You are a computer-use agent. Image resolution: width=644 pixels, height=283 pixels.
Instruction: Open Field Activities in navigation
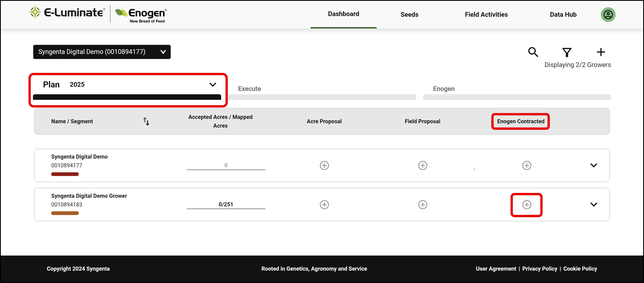pyautogui.click(x=486, y=15)
